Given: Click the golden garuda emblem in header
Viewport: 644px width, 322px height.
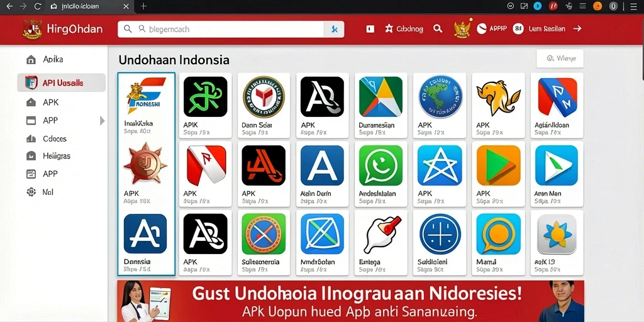Looking at the screenshot, I should tap(462, 29).
